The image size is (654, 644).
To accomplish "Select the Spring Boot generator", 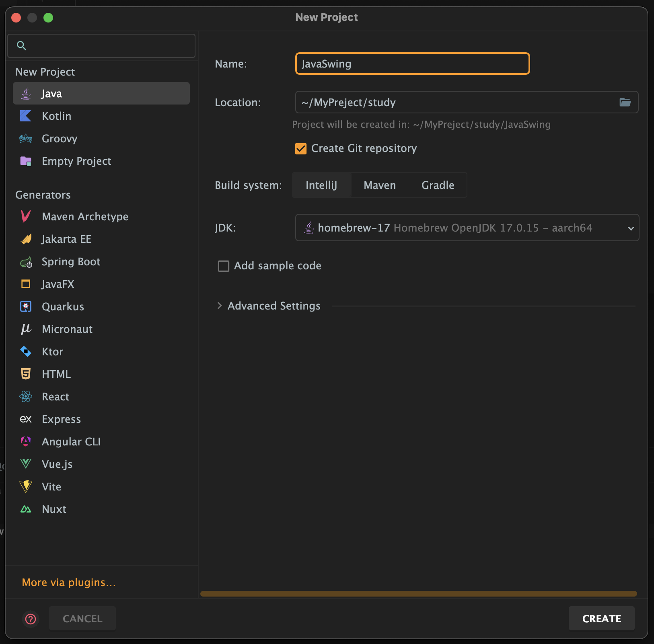I will 101,262.
